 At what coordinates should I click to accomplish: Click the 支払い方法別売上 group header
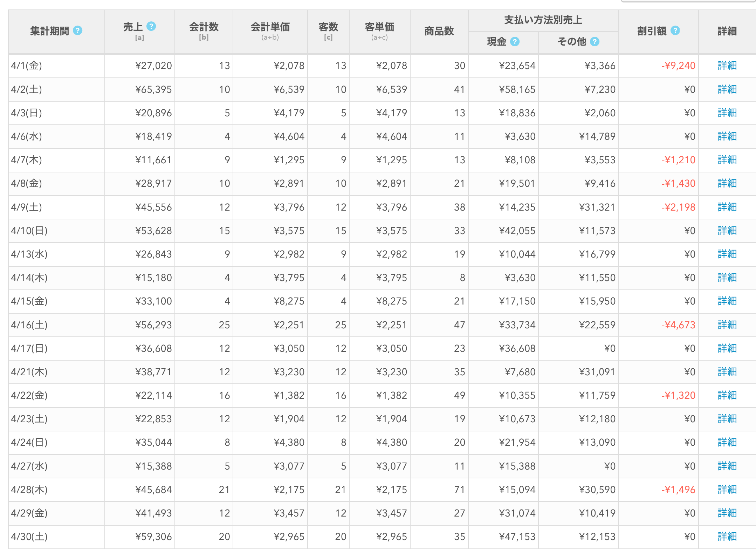point(543,20)
